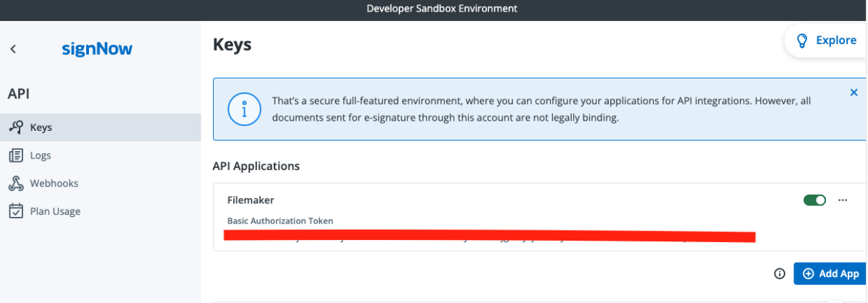Click the info circle icon in banner

tap(243, 109)
